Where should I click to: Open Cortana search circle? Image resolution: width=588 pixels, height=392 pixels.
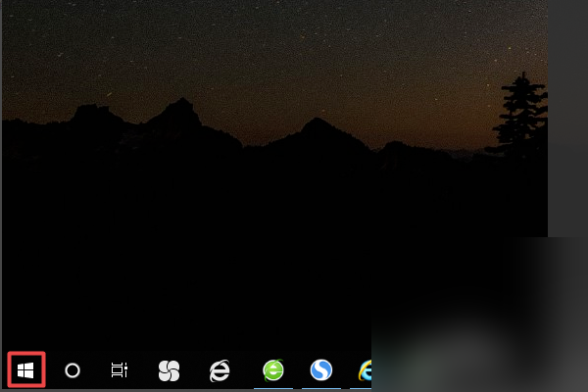[73, 370]
